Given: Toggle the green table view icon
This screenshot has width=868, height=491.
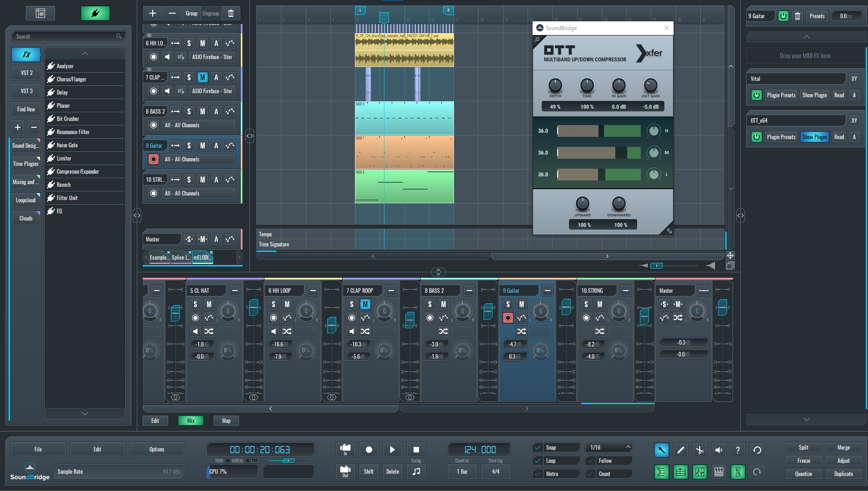Looking at the screenshot, I should point(681,472).
